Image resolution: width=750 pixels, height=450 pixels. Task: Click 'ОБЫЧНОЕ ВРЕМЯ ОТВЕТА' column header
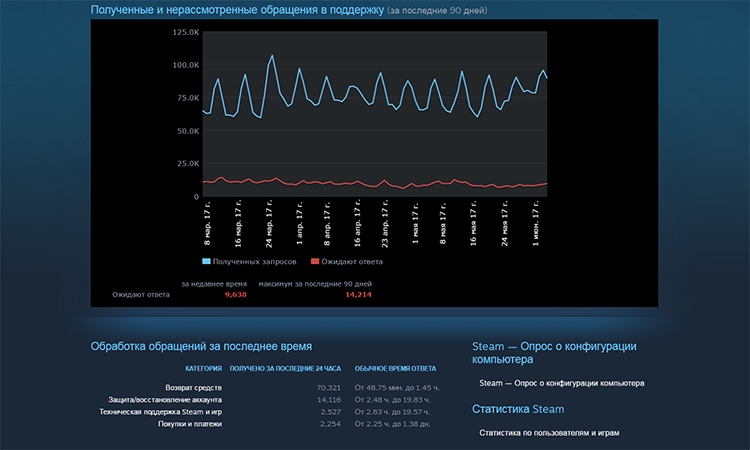pos(395,369)
